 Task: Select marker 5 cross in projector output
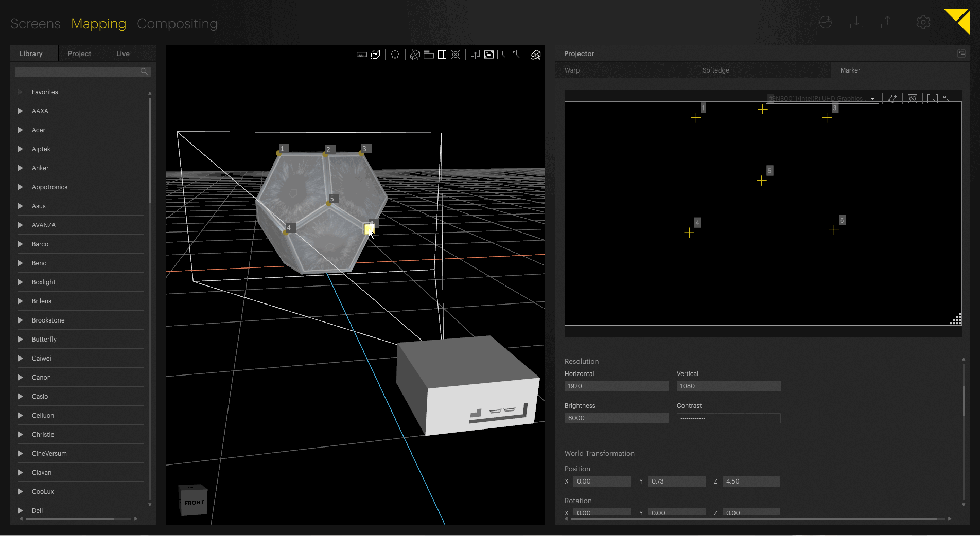click(762, 181)
